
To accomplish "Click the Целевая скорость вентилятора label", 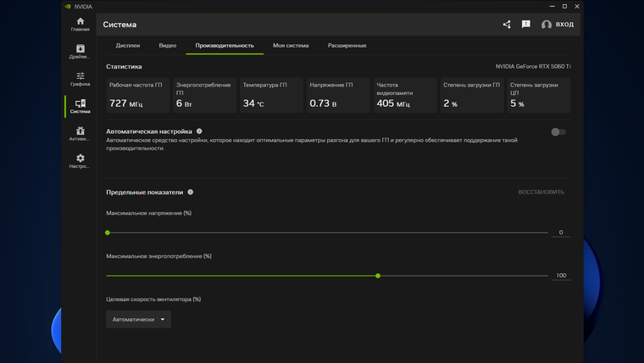I will coord(153,299).
